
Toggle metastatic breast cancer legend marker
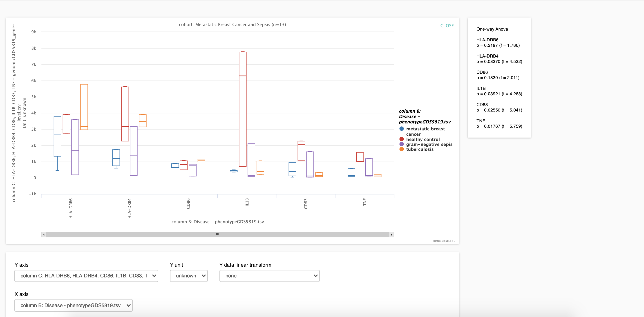tap(402, 129)
